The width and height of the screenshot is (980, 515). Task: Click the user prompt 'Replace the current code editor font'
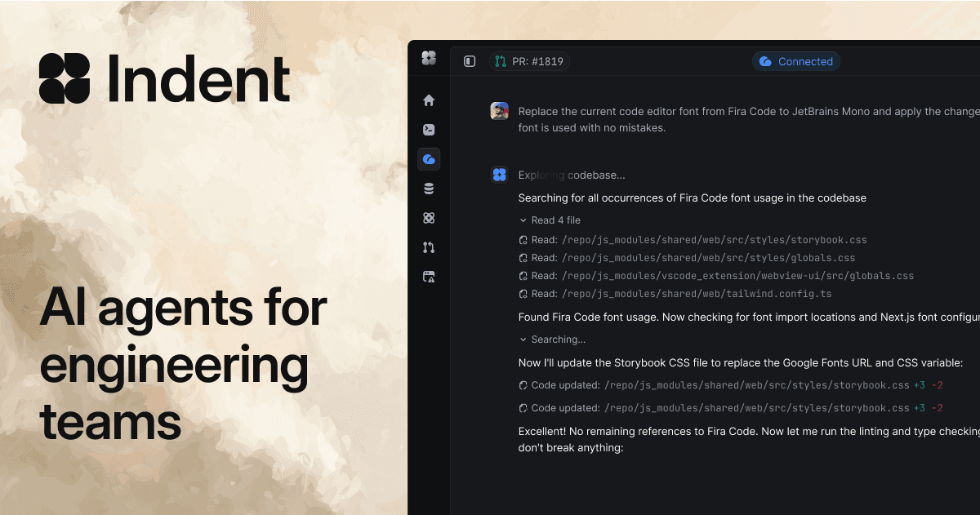click(x=749, y=119)
